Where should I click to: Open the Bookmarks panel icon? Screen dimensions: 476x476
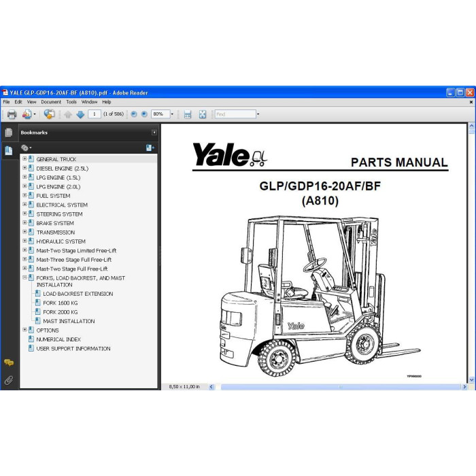click(8, 150)
